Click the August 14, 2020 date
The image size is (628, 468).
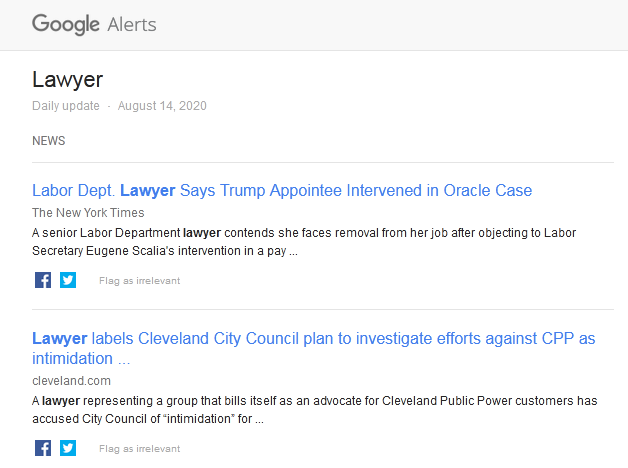coord(162,106)
